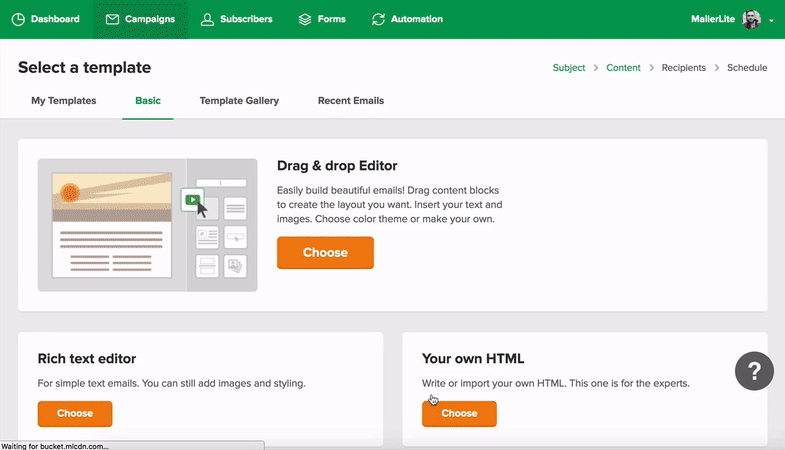Open the Dashboard menu item
Image resolution: width=785 pixels, height=450 pixels.
click(46, 20)
